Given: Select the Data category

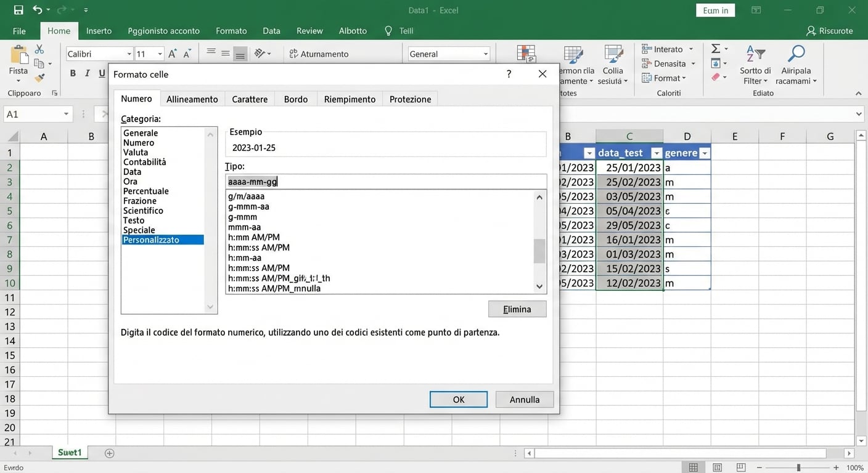Looking at the screenshot, I should tap(132, 172).
